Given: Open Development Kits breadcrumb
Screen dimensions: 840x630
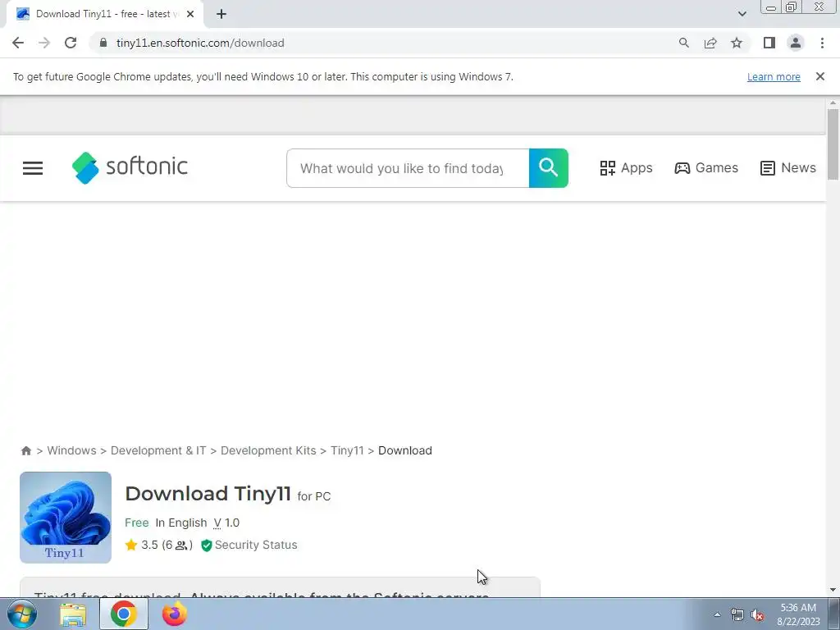Looking at the screenshot, I should tap(268, 450).
